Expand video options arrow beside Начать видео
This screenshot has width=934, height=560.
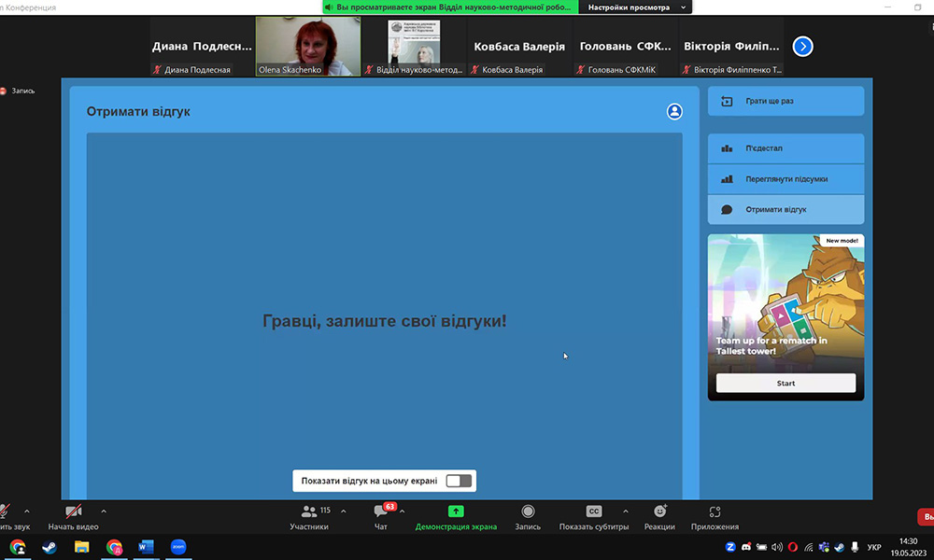[104, 511]
